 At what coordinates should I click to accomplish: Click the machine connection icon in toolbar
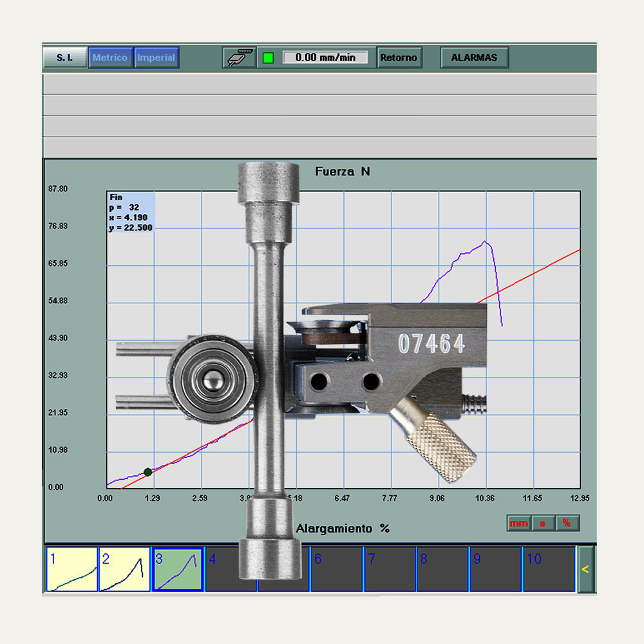click(238, 57)
